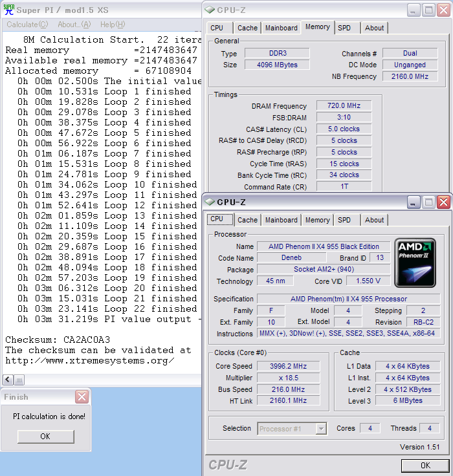This screenshot has width=453, height=476.
Task: Click the CAS# Latency 5.0 clocks value
Action: [344, 129]
